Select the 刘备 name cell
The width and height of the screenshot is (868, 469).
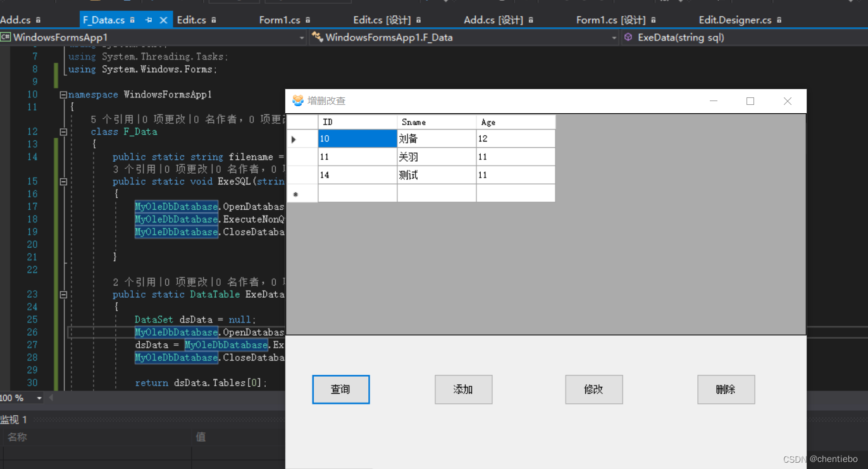437,138
